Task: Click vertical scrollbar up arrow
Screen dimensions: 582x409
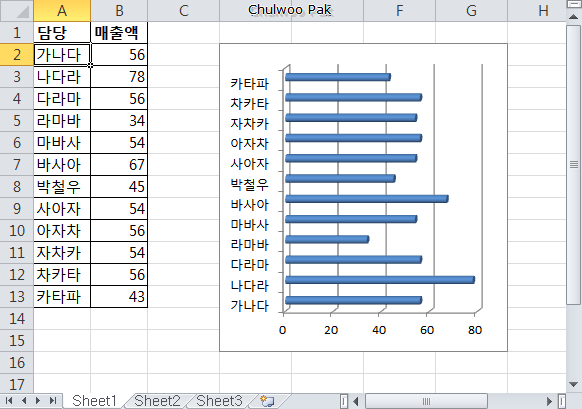Action: point(573,16)
